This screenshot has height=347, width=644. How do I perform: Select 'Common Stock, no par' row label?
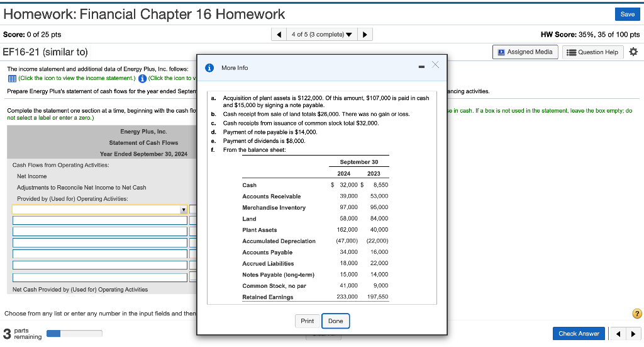274,286
